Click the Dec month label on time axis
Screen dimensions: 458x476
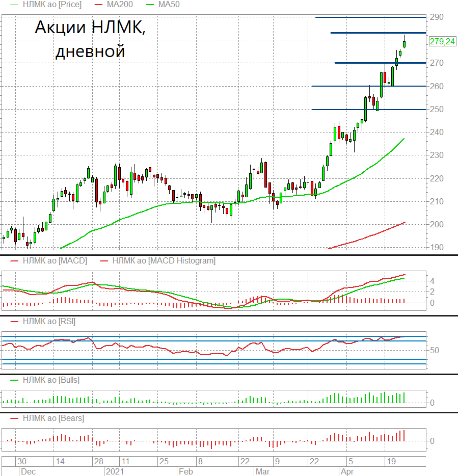point(28,471)
